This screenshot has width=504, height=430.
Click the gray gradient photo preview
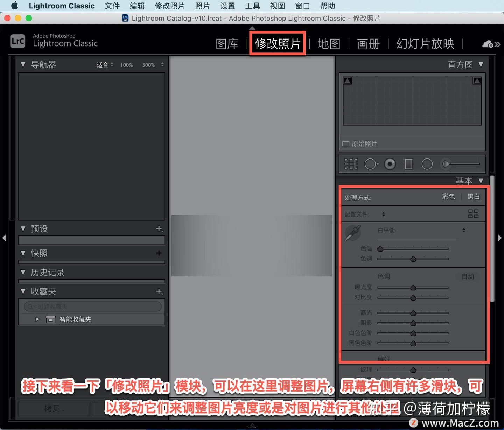pos(252,246)
